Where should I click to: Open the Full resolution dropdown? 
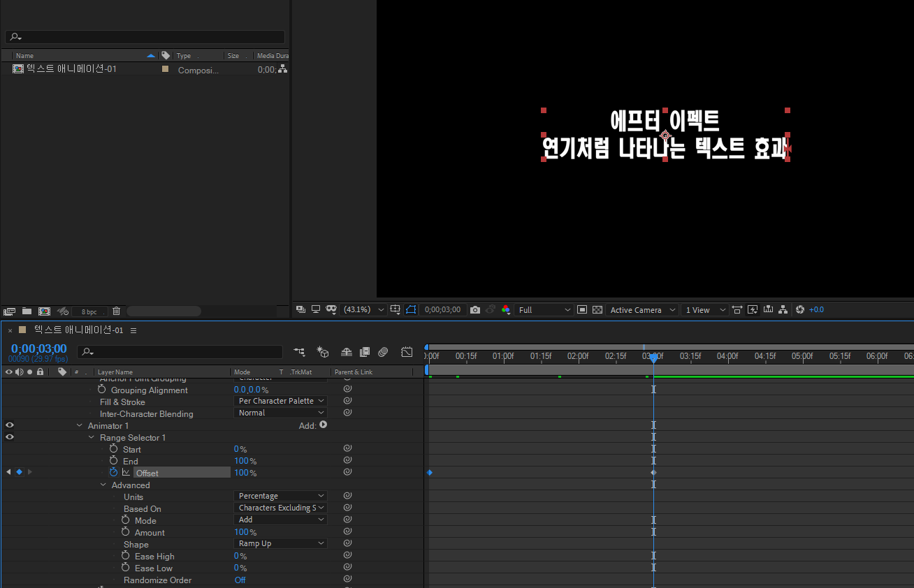(544, 309)
